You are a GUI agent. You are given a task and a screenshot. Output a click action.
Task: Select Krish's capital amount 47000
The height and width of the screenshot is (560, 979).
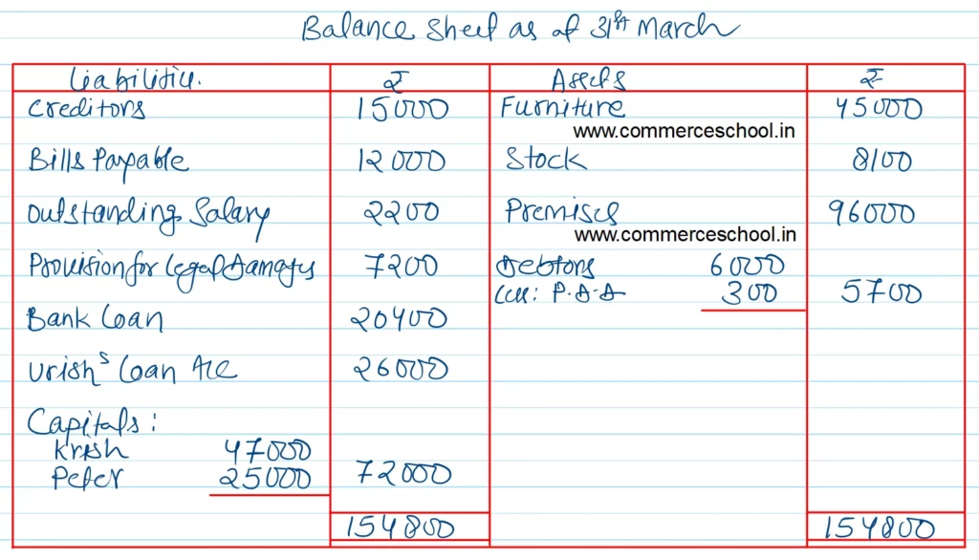click(268, 449)
